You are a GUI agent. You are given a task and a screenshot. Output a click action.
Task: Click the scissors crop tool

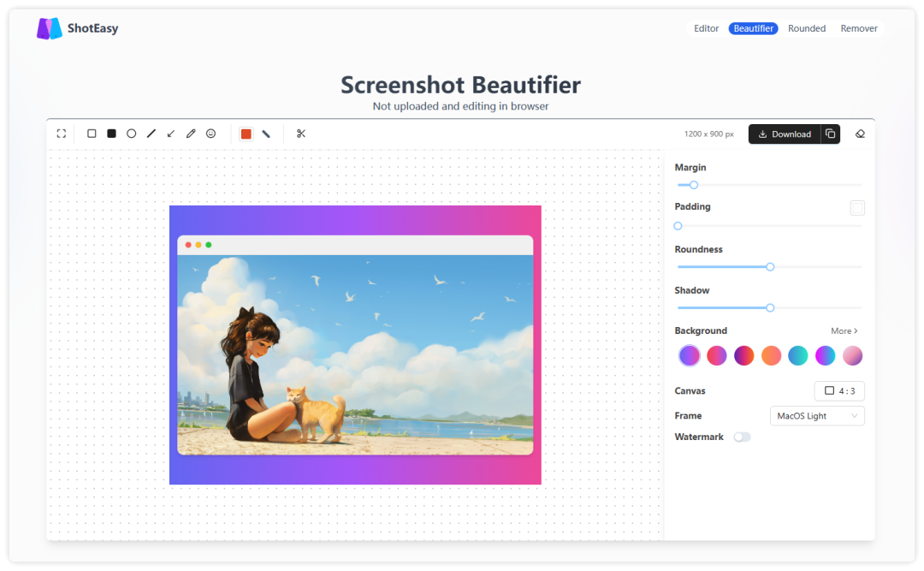coord(301,134)
